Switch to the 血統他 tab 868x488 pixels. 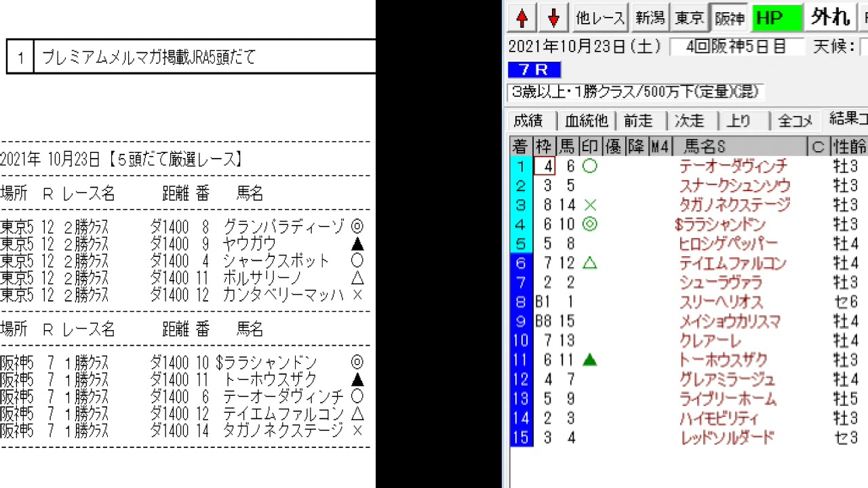(x=586, y=121)
